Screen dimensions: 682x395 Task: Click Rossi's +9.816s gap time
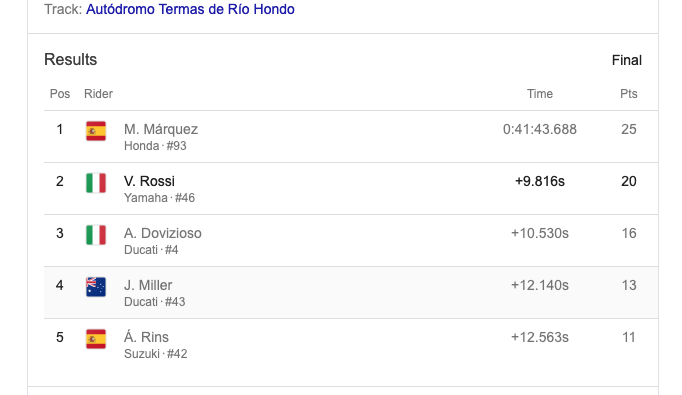click(540, 181)
